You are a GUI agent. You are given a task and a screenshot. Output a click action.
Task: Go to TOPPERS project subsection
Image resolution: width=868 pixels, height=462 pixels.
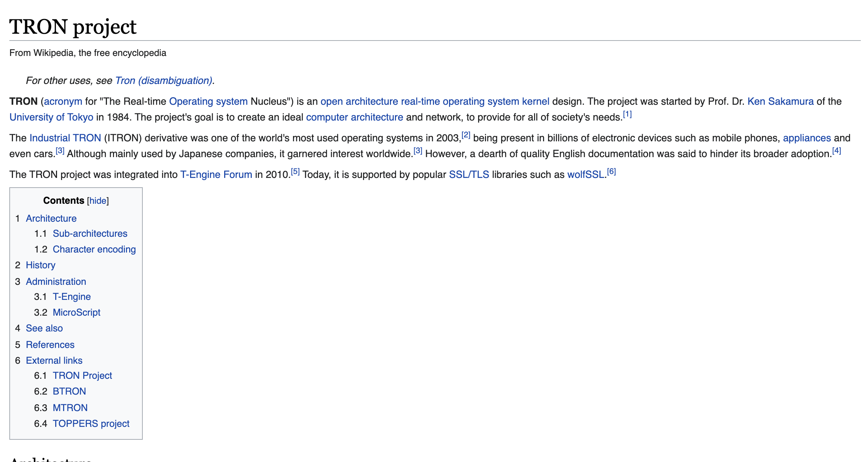pos(91,424)
